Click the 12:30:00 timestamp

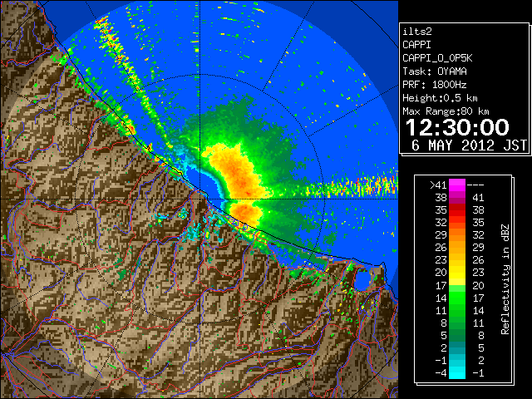457,127
